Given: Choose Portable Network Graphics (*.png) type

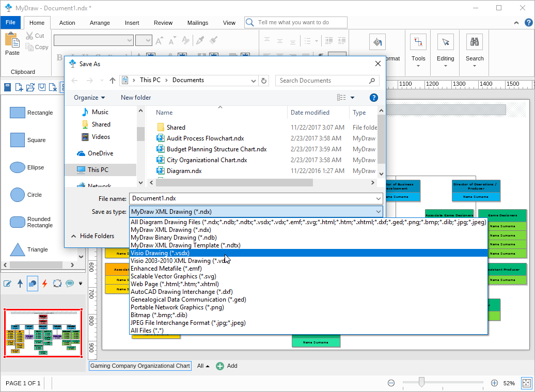Looking at the screenshot, I should tap(308, 307).
